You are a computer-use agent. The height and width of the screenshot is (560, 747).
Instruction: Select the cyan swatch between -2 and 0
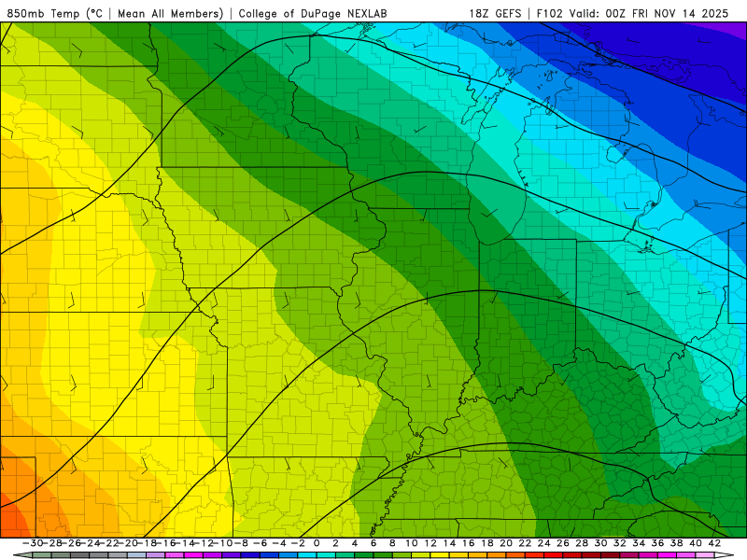[307, 555]
